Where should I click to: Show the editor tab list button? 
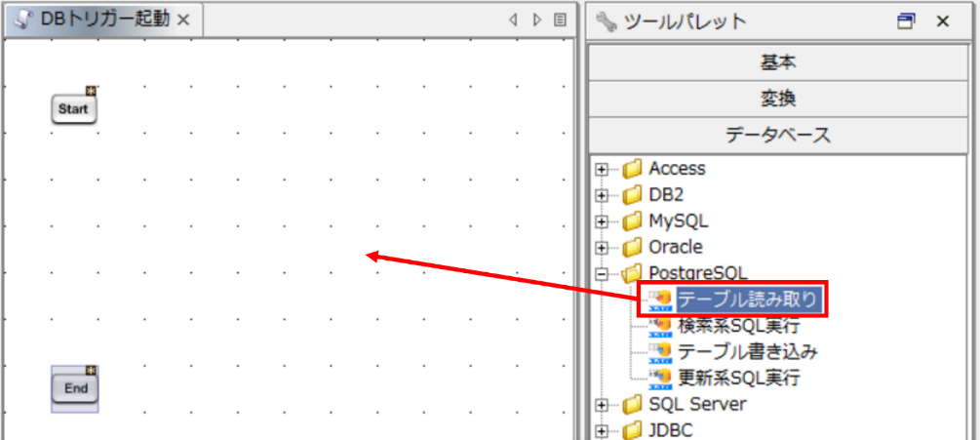[561, 20]
